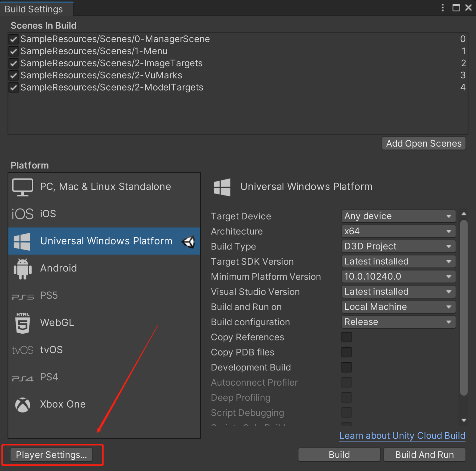Uncheck the 2-ImageTargets scene checkbox
The height and width of the screenshot is (471, 476).
(x=14, y=63)
